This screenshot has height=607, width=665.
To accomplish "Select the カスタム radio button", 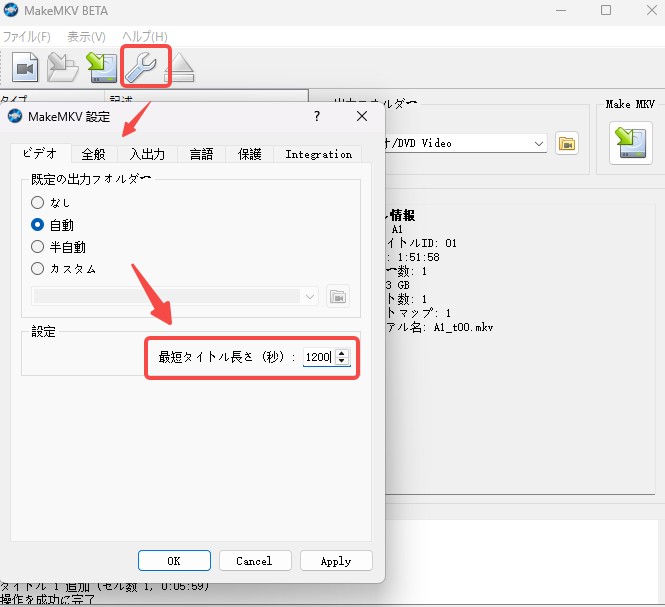I will point(37,269).
